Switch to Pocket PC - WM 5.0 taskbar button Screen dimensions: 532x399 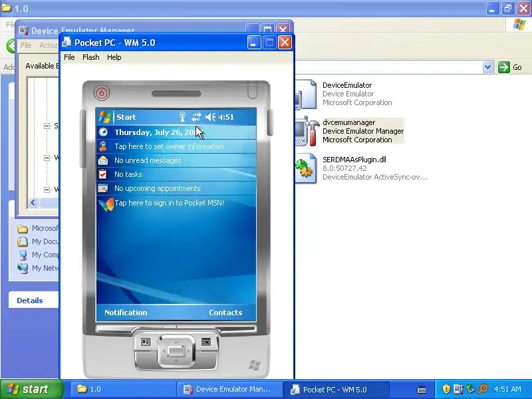[336, 389]
